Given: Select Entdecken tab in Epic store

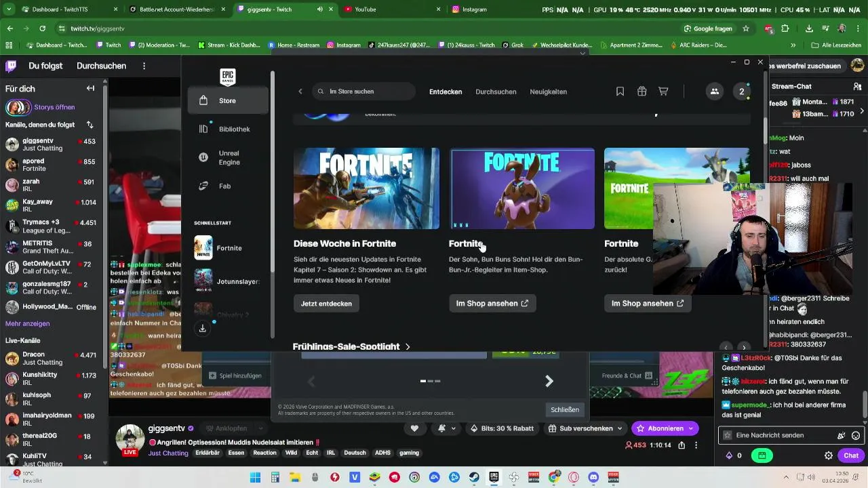Looking at the screenshot, I should tap(446, 91).
